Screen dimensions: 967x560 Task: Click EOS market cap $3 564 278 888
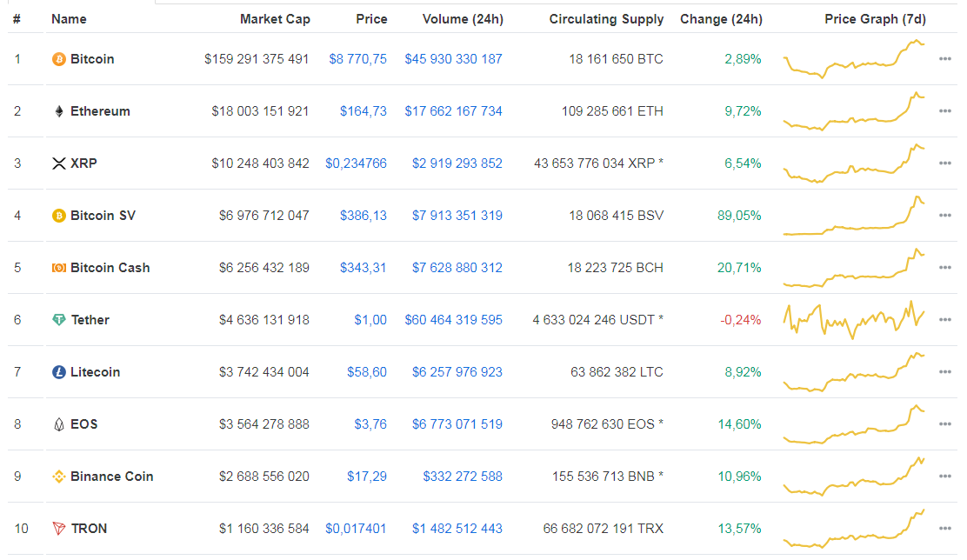[264, 424]
